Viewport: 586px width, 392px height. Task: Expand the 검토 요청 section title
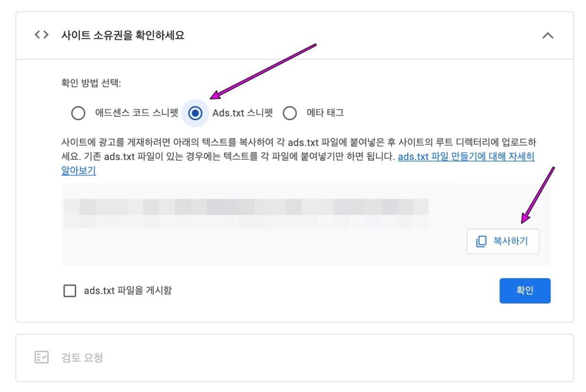pyautogui.click(x=82, y=357)
